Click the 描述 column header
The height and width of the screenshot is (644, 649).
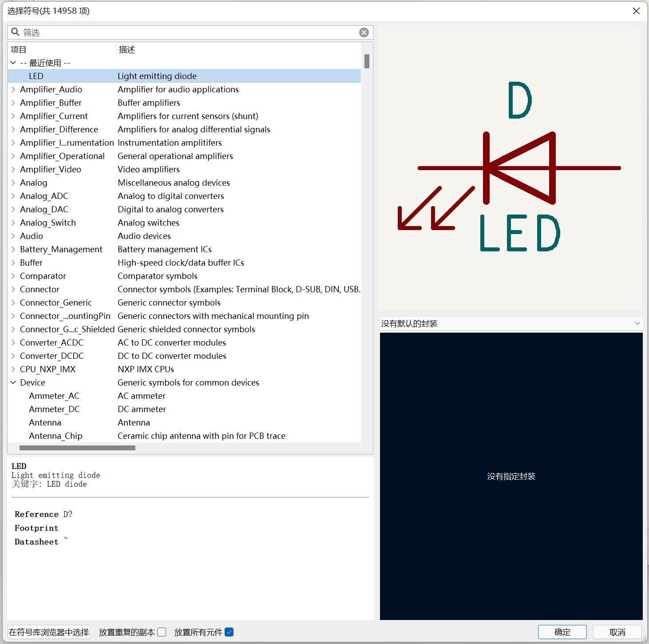point(239,49)
